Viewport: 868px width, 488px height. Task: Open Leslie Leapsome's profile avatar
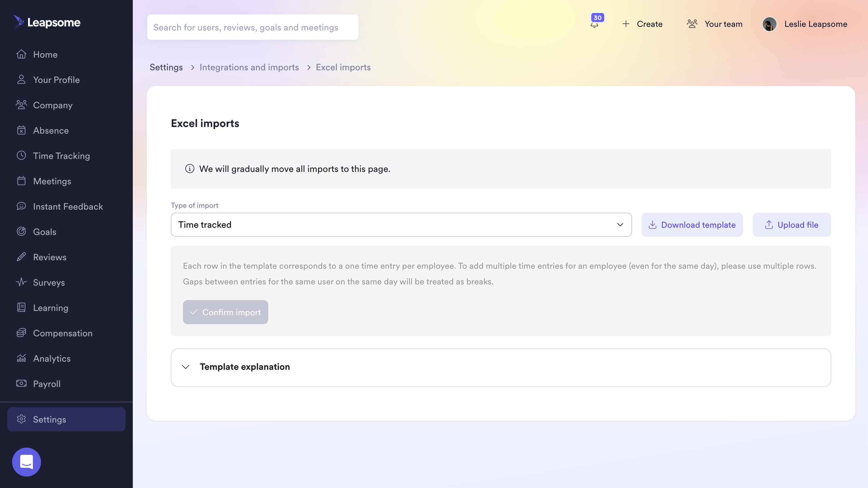point(770,24)
